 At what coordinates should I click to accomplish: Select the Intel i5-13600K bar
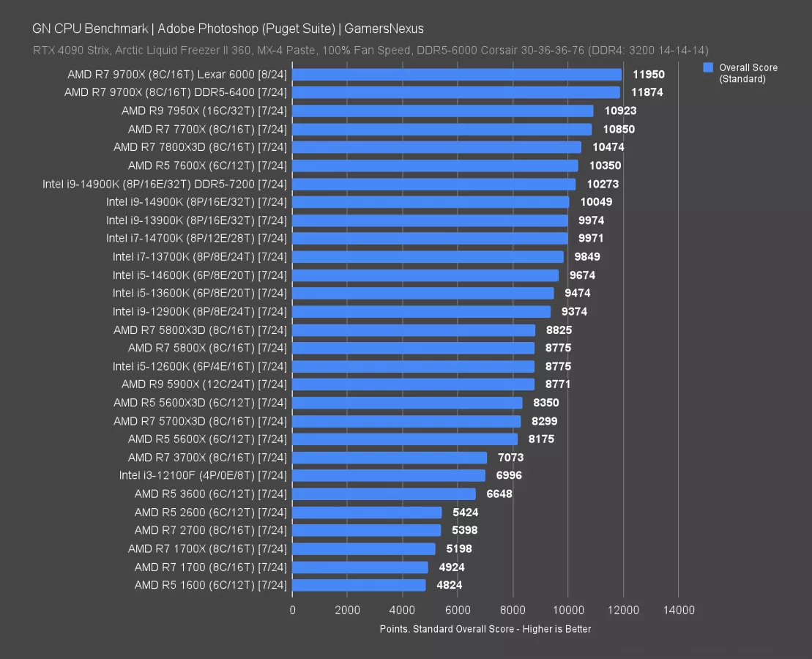tap(423, 294)
